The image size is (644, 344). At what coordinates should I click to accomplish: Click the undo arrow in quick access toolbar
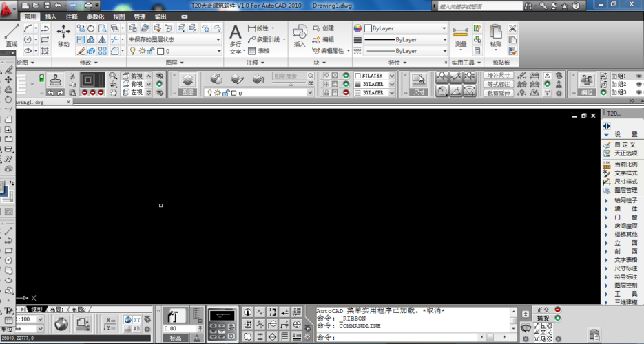point(58,6)
